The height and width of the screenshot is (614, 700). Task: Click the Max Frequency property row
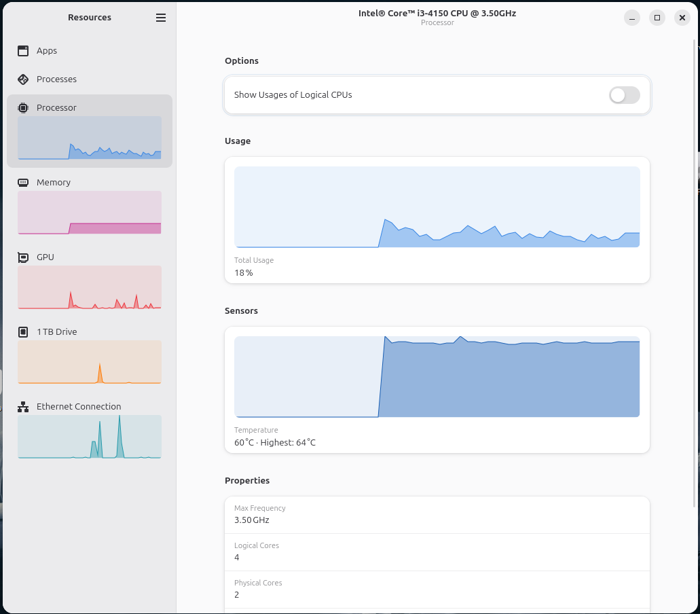tap(437, 515)
